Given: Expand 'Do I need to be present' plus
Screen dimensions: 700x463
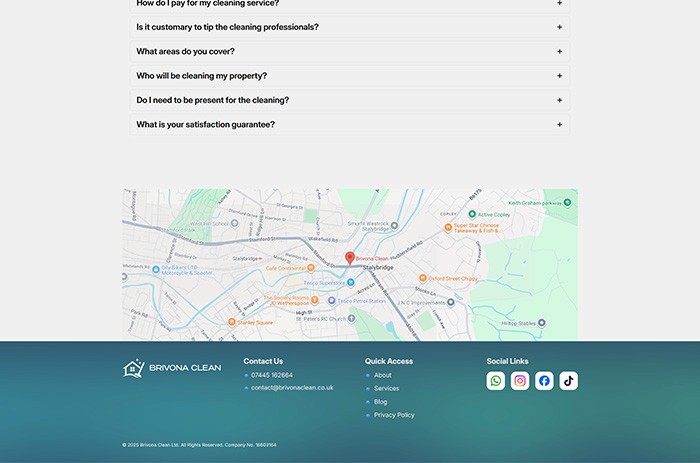Looking at the screenshot, I should pos(559,100).
